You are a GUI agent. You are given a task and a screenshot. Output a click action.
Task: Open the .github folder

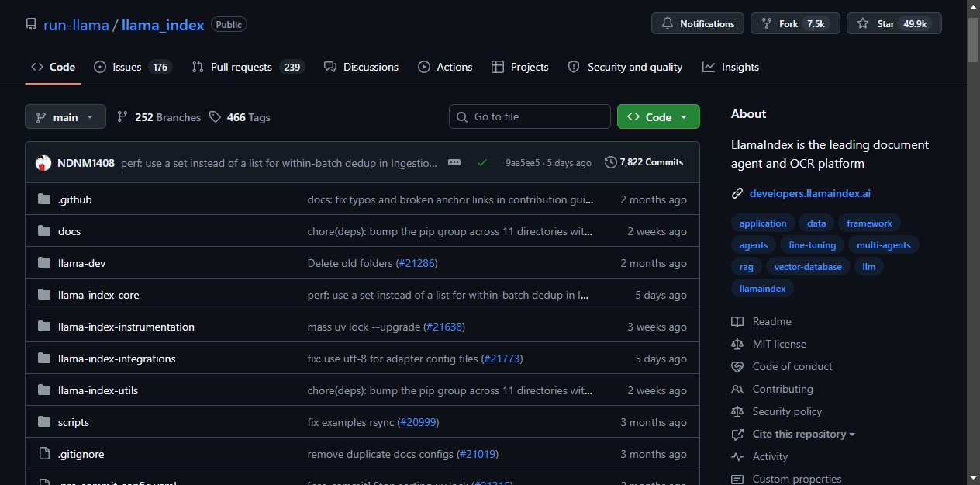pos(75,199)
